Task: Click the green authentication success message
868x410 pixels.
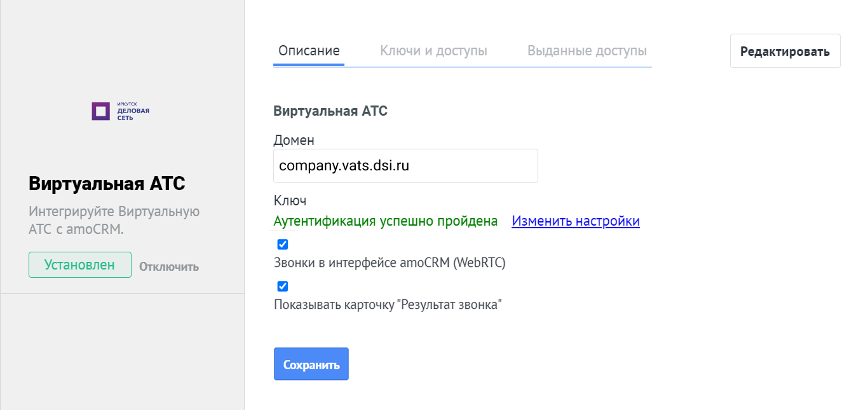Action: [x=386, y=221]
